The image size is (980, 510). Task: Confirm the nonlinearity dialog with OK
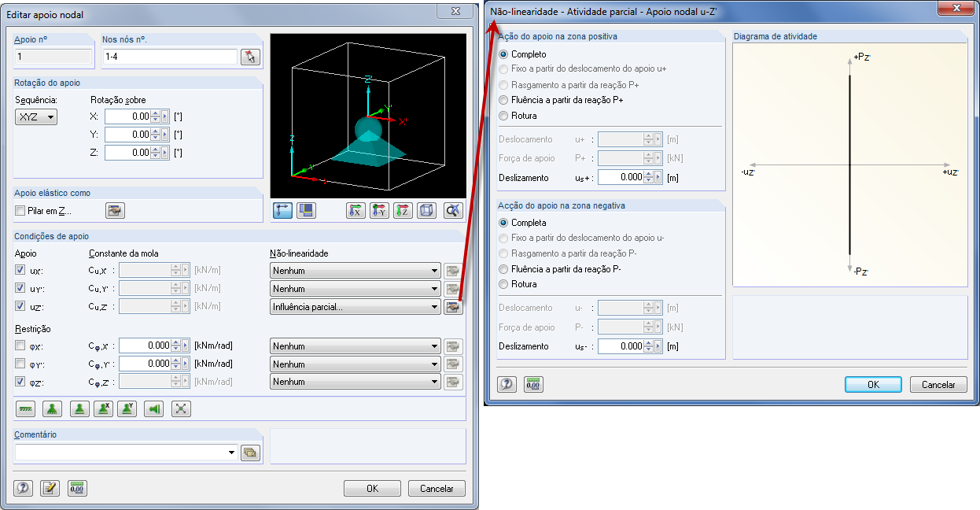873,384
